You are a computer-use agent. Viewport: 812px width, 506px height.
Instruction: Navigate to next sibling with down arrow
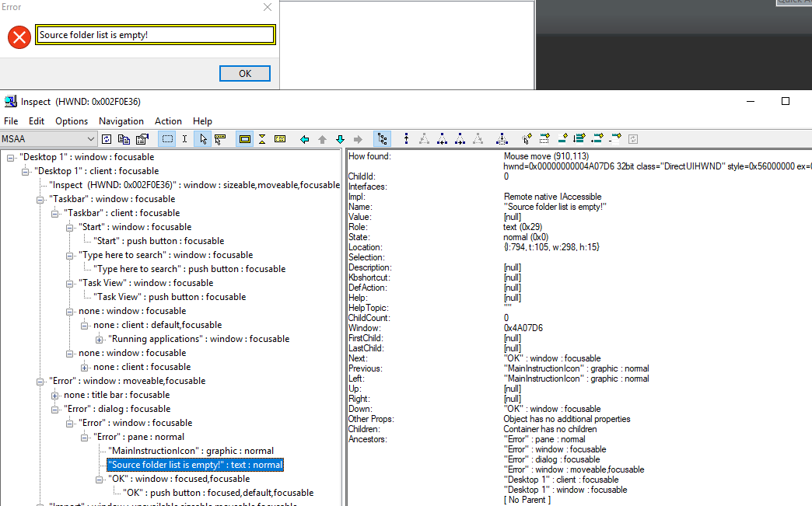[340, 138]
